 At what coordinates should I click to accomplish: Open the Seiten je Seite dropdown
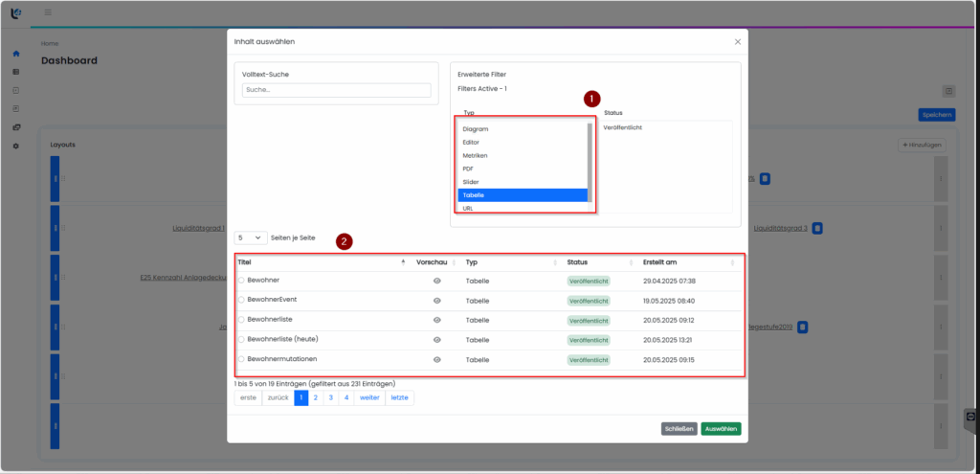pos(251,237)
